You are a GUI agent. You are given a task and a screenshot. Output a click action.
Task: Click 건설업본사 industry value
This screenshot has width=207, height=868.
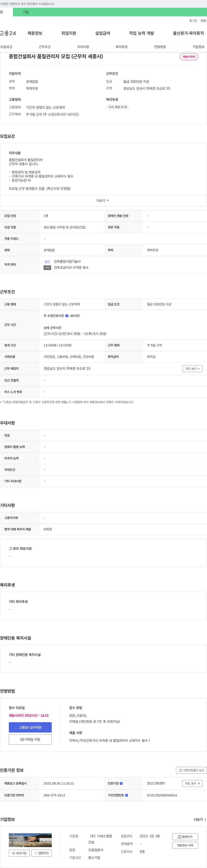click(96, 850)
